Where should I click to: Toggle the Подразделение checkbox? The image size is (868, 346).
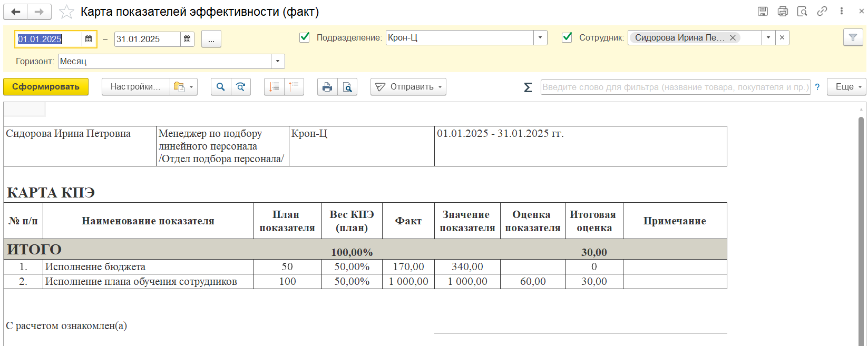(x=305, y=37)
